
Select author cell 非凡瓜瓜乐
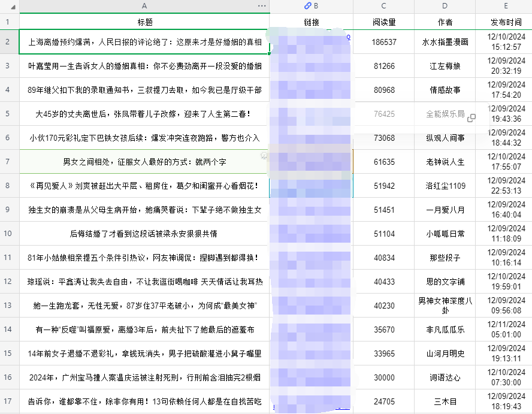click(x=445, y=330)
